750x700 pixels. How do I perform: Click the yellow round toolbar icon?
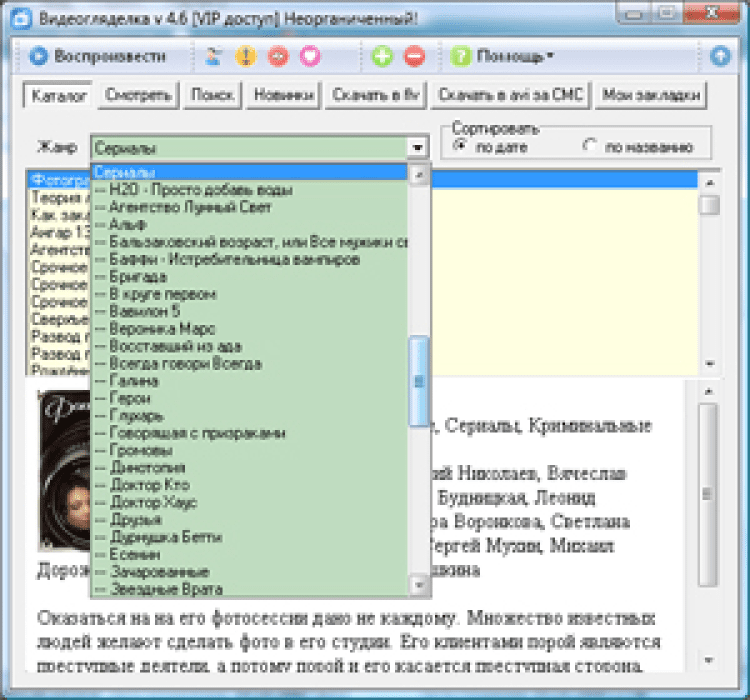(x=246, y=56)
